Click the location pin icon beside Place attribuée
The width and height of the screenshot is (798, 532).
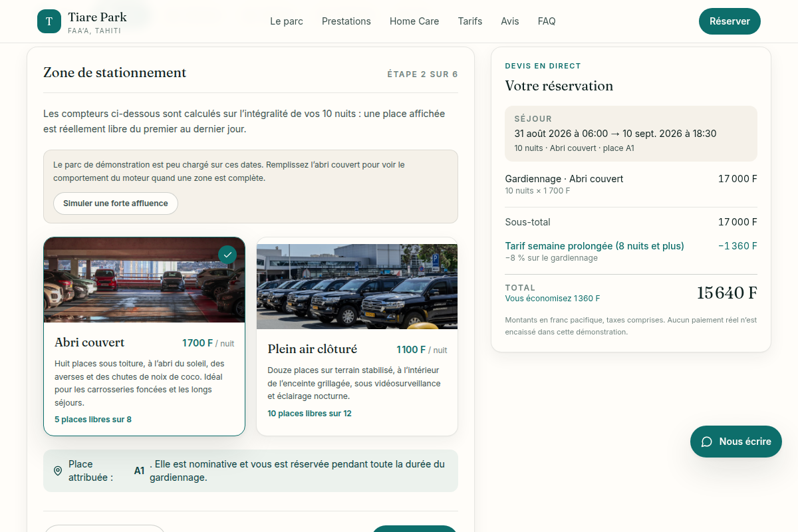click(58, 471)
